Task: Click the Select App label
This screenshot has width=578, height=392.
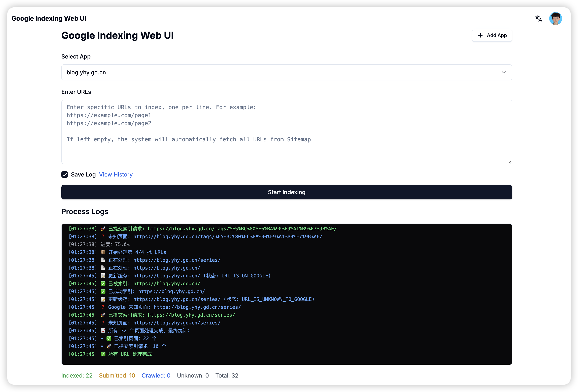Action: click(x=76, y=57)
